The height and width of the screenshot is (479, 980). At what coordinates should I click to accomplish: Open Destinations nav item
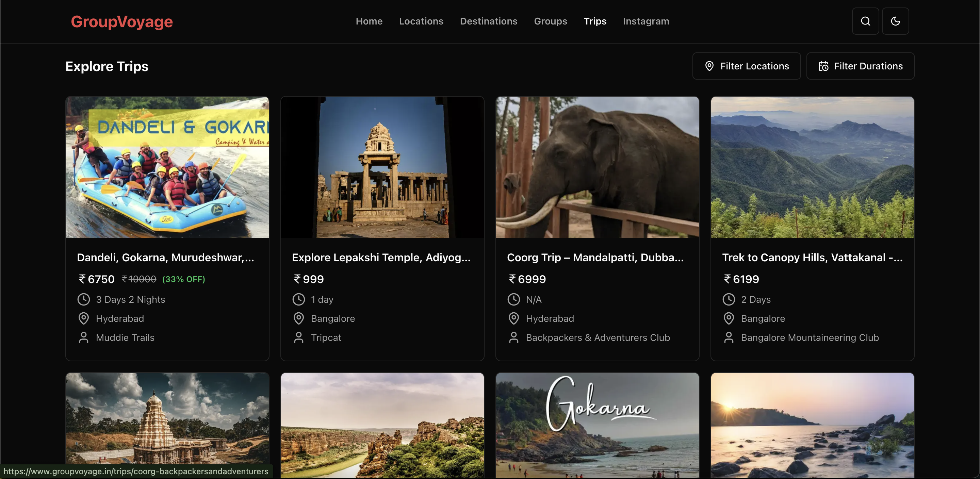pyautogui.click(x=489, y=21)
